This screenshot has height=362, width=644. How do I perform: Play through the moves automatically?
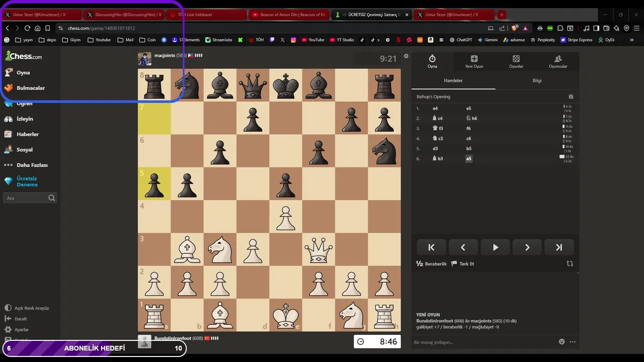(495, 247)
